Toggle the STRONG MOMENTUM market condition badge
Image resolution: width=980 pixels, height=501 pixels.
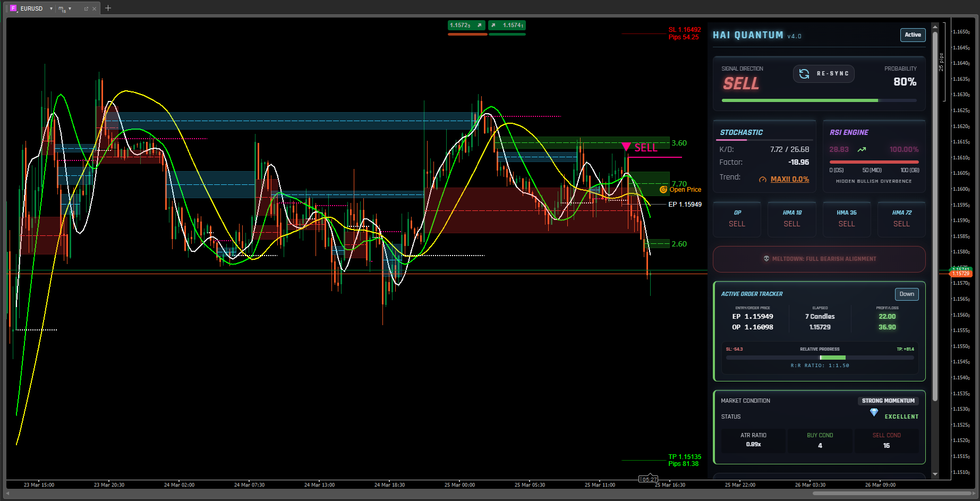[x=888, y=401]
